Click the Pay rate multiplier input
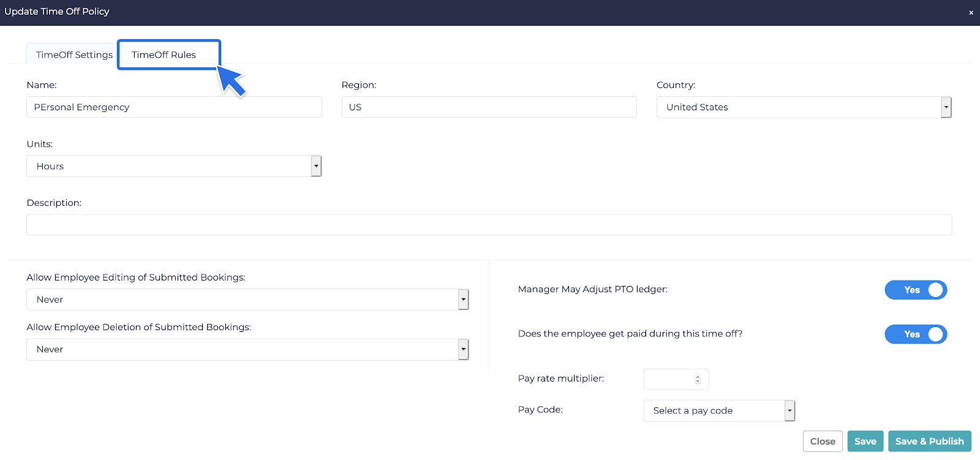 click(x=669, y=379)
